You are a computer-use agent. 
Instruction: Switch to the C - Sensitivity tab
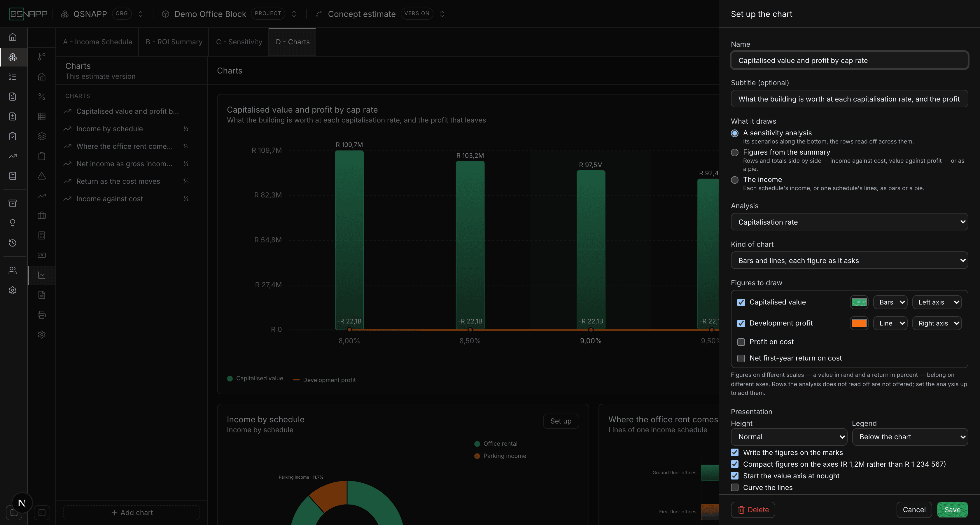coord(239,42)
